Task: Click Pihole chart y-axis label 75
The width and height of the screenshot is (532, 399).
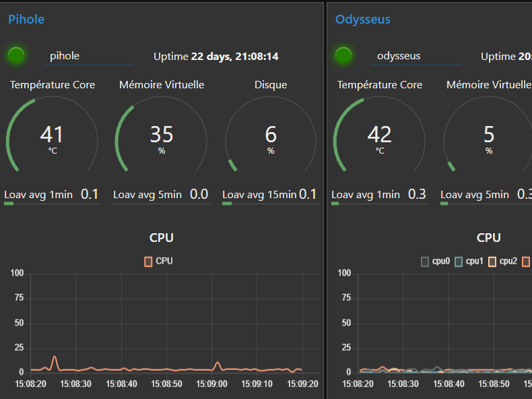Action: [x=19, y=298]
